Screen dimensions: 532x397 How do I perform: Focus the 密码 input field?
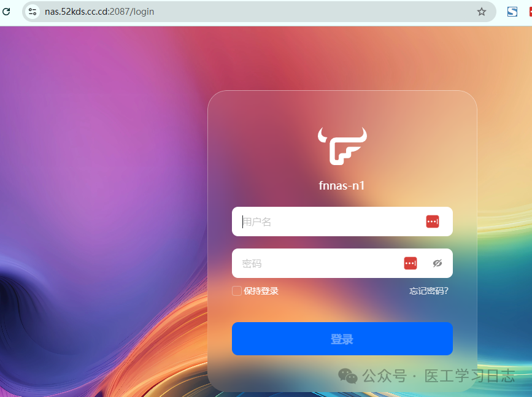pyautogui.click(x=313, y=263)
